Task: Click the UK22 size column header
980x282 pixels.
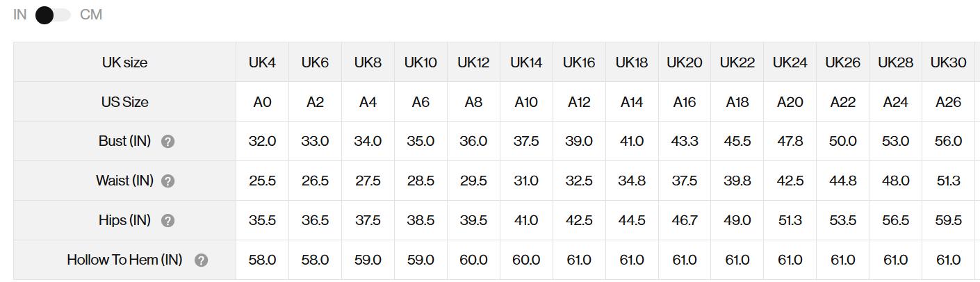Action: point(737,63)
